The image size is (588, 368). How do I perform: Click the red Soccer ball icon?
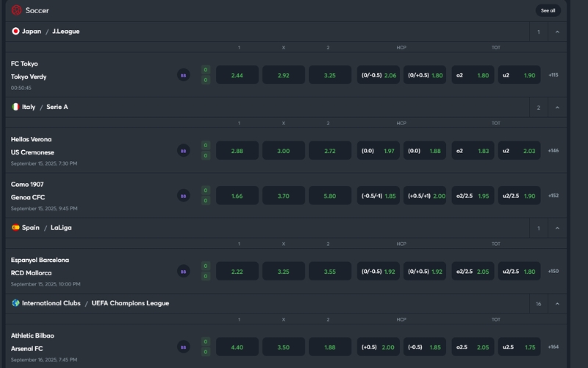16,10
